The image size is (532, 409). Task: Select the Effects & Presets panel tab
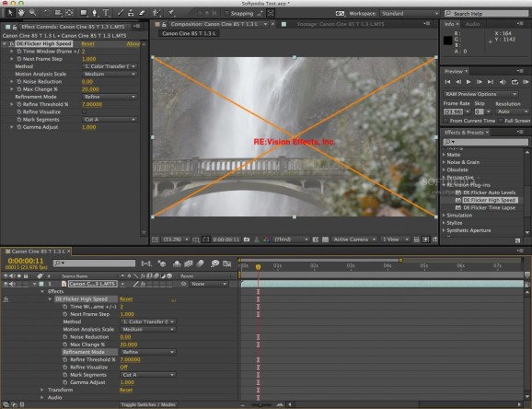[466, 133]
